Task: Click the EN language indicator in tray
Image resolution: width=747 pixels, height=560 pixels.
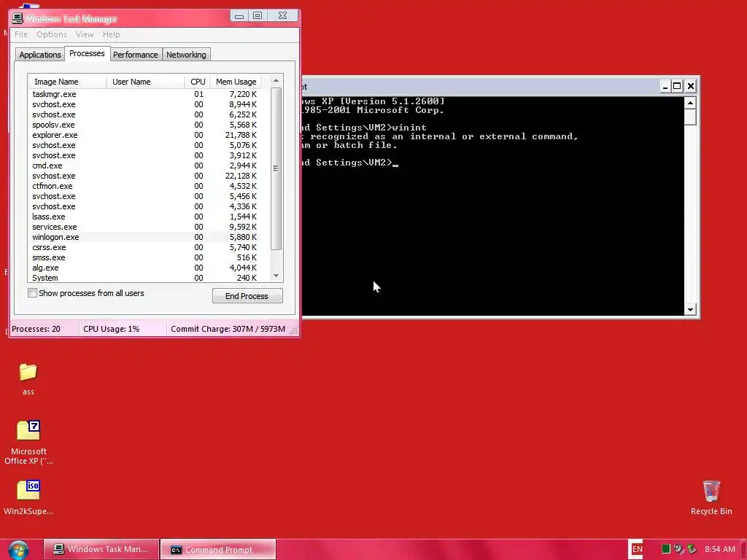Action: click(x=637, y=549)
